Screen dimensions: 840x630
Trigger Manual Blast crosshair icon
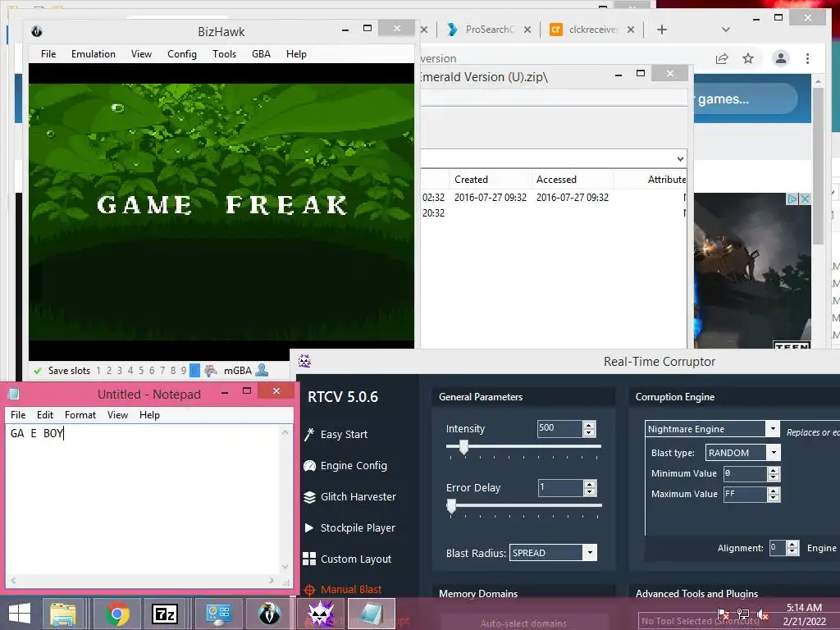click(309, 590)
